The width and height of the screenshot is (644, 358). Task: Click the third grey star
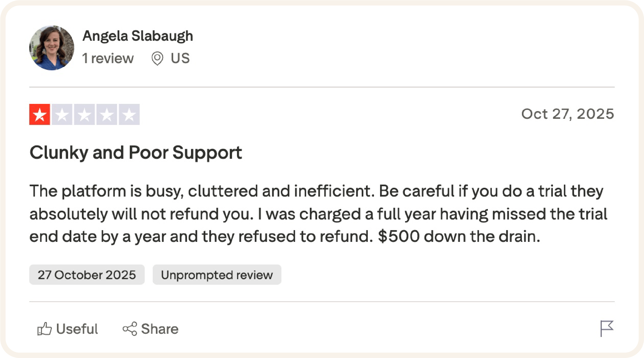pos(84,115)
